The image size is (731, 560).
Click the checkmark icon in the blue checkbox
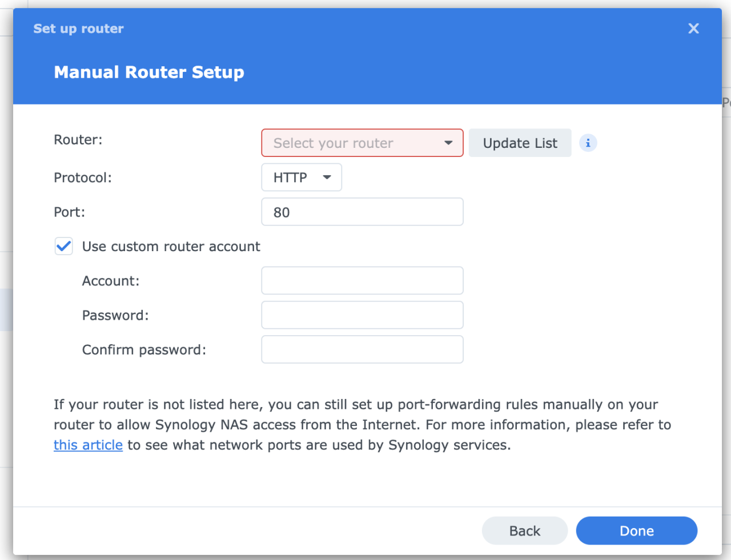[63, 246]
